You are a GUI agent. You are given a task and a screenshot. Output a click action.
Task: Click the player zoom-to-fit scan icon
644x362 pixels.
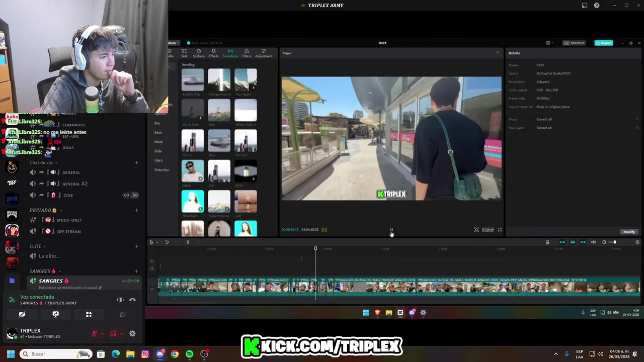pyautogui.click(x=476, y=230)
